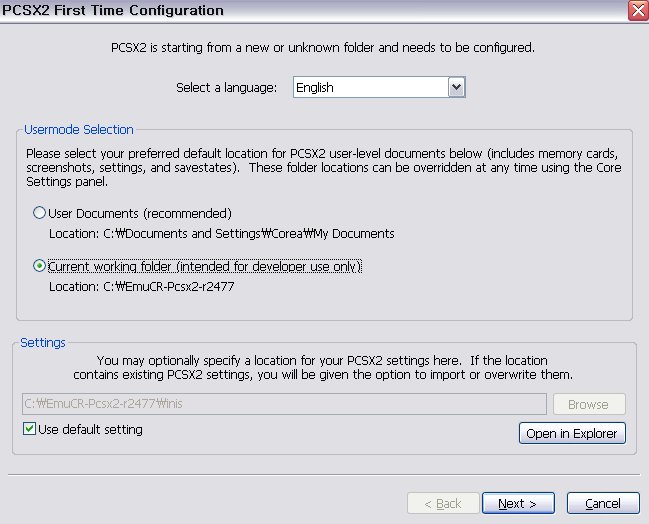The height and width of the screenshot is (524, 649).
Task: Click the PCSX2 First Time Configuration title bar
Action: 300,10
